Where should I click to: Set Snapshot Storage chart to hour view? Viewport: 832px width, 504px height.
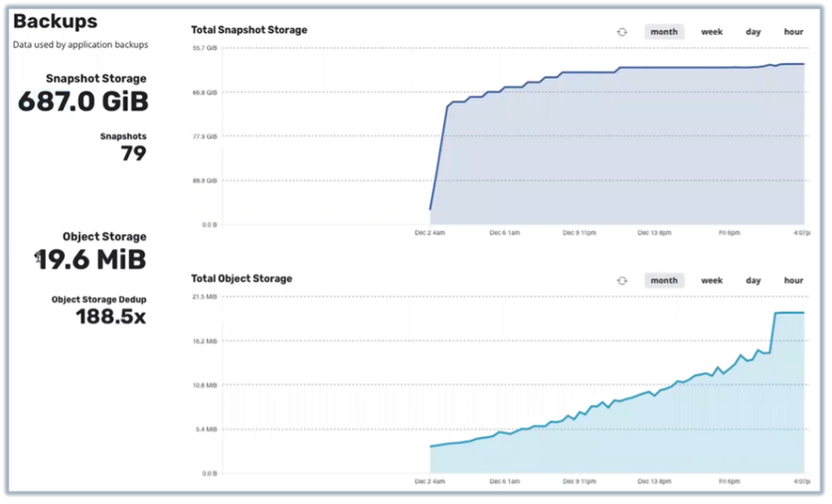click(x=793, y=32)
